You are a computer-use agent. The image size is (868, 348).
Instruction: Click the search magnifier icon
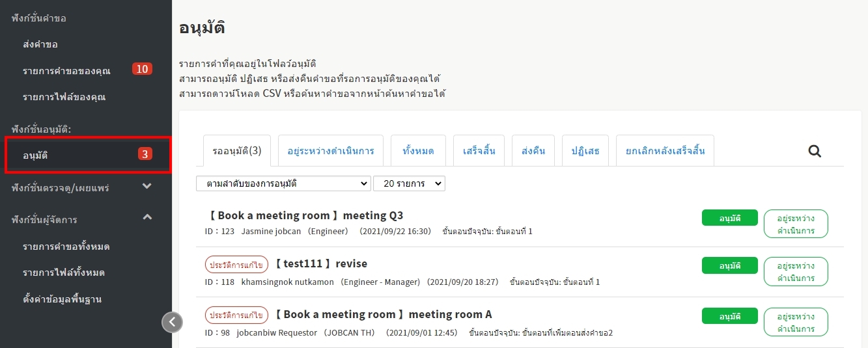[815, 152]
